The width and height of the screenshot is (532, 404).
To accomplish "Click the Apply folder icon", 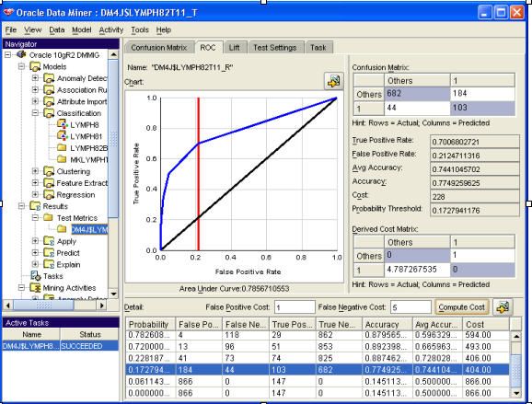I will tap(49, 241).
